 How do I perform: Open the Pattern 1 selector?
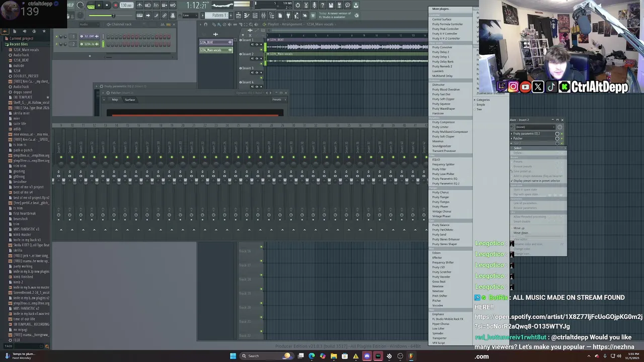tap(219, 16)
